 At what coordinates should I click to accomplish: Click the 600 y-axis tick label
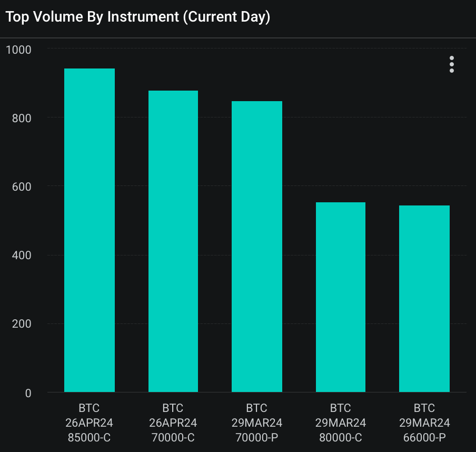[22, 186]
